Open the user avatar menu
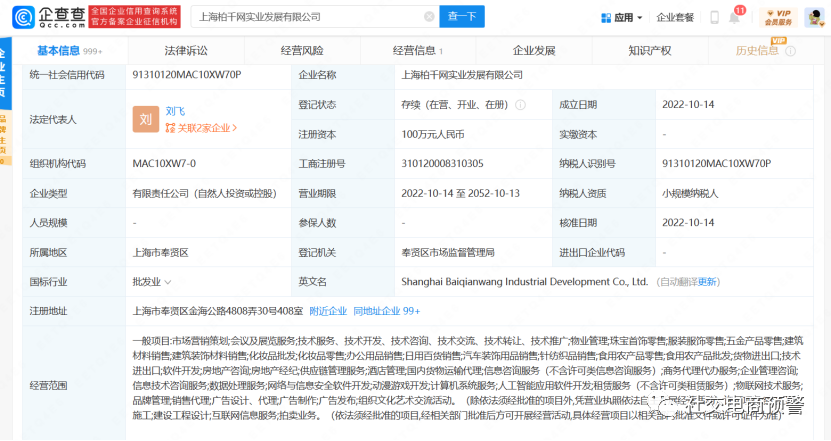This screenshot has width=831, height=441. point(814,17)
